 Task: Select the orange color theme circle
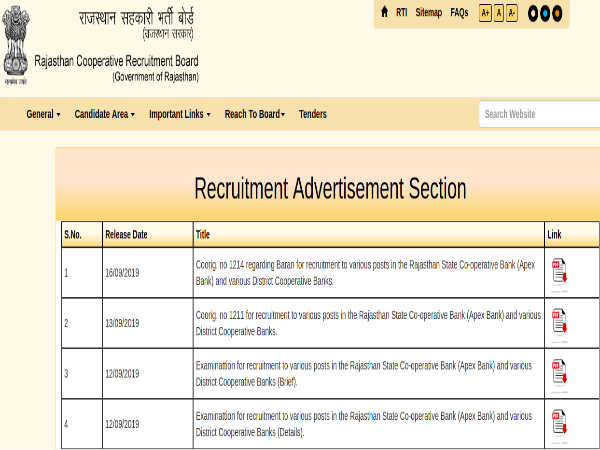tap(559, 13)
